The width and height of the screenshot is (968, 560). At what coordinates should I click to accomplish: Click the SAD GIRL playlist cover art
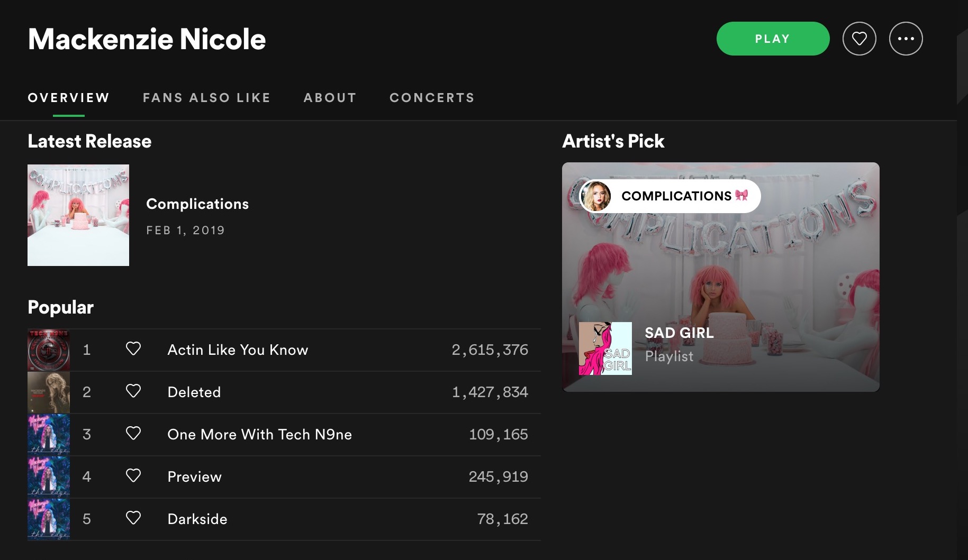point(605,348)
